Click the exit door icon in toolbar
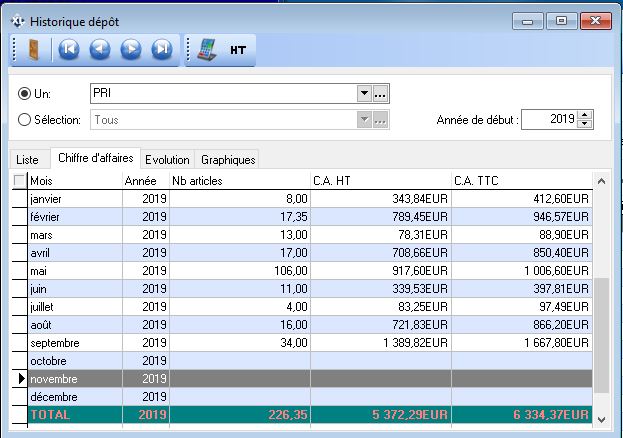The image size is (623, 438). pyautogui.click(x=33, y=49)
